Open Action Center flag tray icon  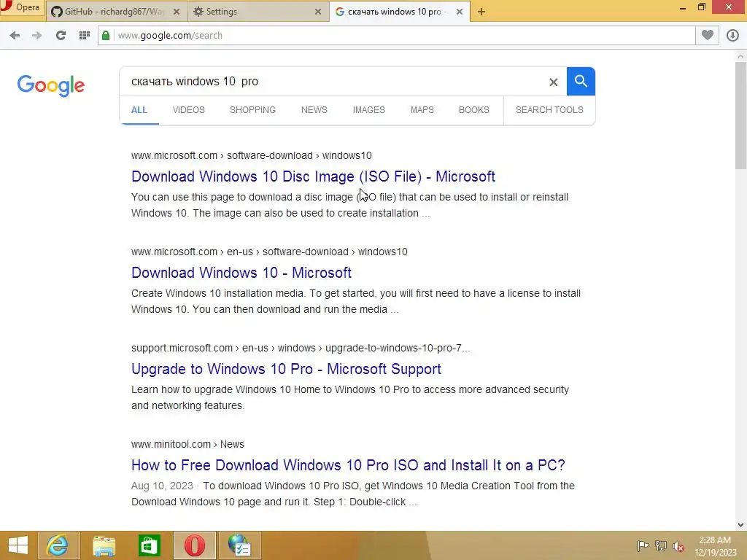click(x=643, y=545)
